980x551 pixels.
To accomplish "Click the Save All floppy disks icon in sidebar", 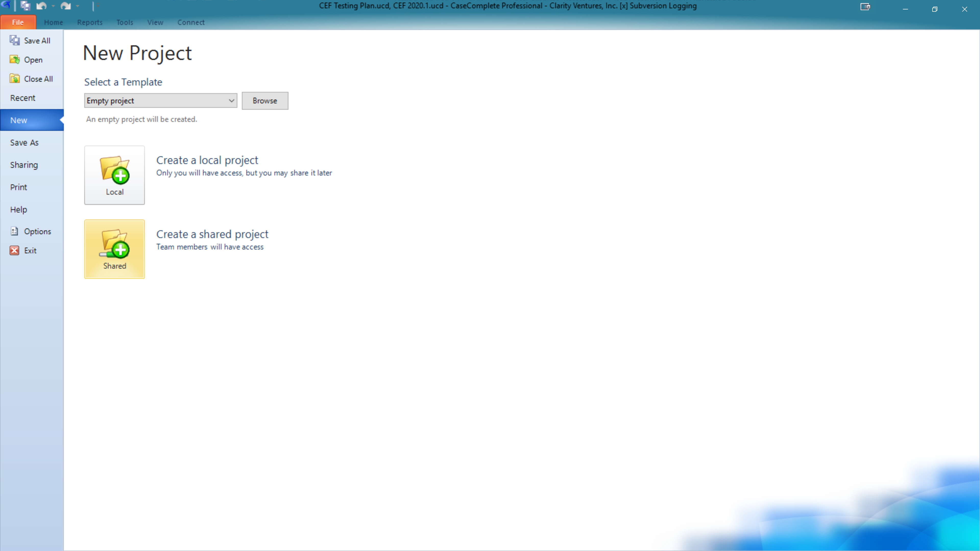I will (15, 40).
